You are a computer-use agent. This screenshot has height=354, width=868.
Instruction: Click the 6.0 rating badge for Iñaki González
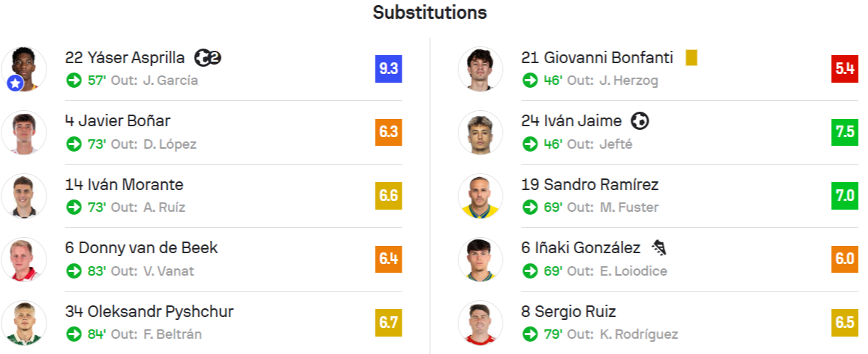point(845,260)
